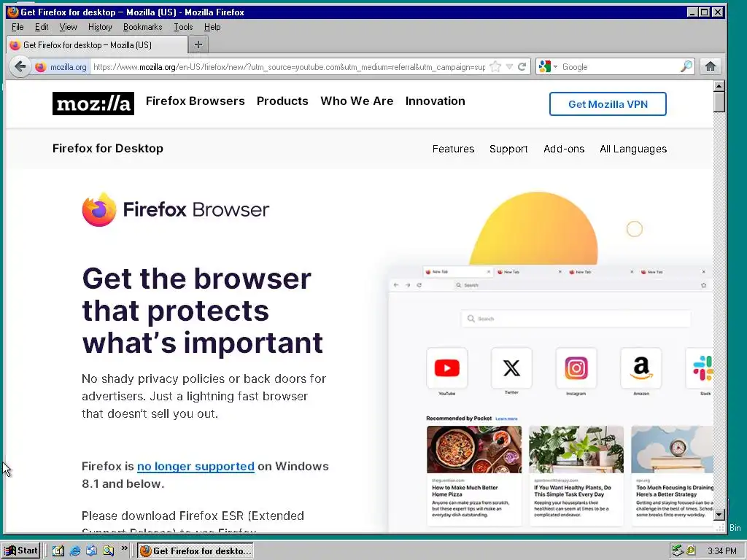The height and width of the screenshot is (560, 747).
Task: Open a new tab with plus button
Action: pyautogui.click(x=198, y=44)
